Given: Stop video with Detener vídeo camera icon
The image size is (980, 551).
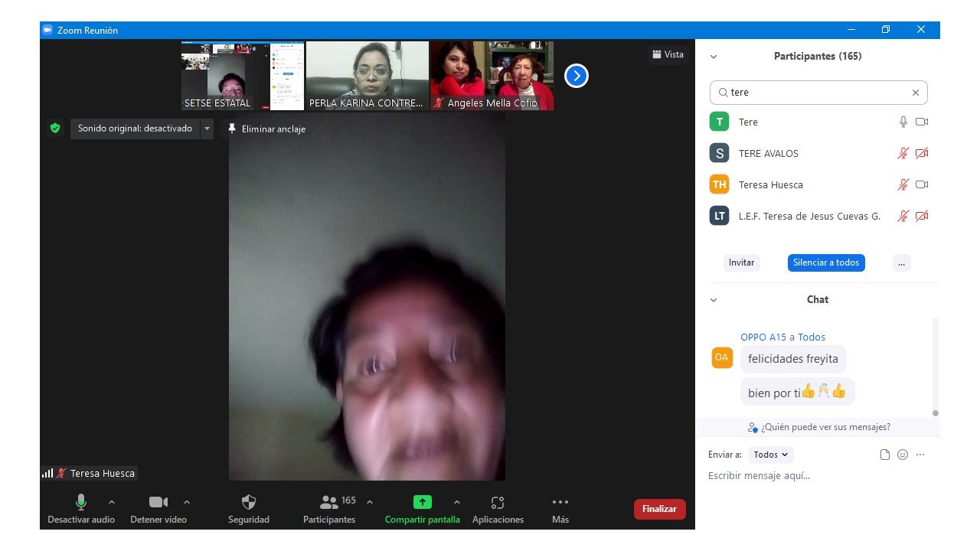Looking at the screenshot, I should [158, 502].
